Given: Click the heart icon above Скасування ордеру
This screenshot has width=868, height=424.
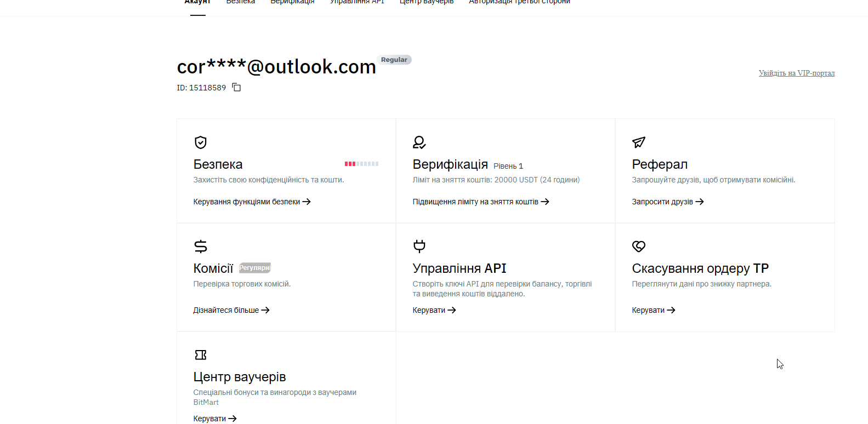Looking at the screenshot, I should [639, 247].
